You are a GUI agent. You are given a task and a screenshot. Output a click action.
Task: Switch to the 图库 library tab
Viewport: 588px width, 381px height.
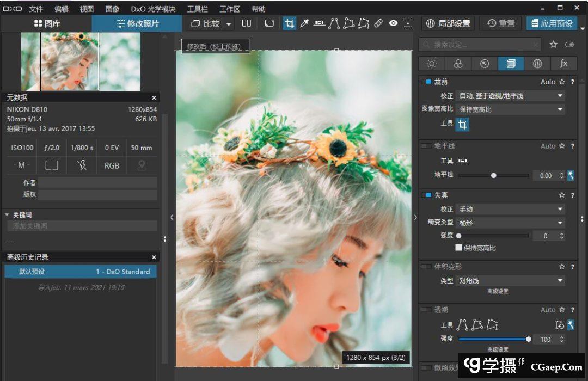point(47,23)
